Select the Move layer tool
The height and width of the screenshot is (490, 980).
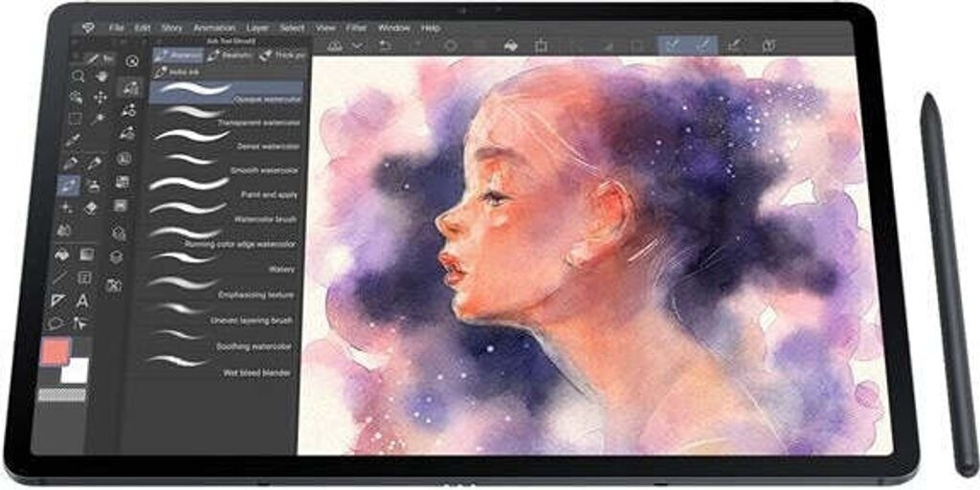pyautogui.click(x=100, y=98)
